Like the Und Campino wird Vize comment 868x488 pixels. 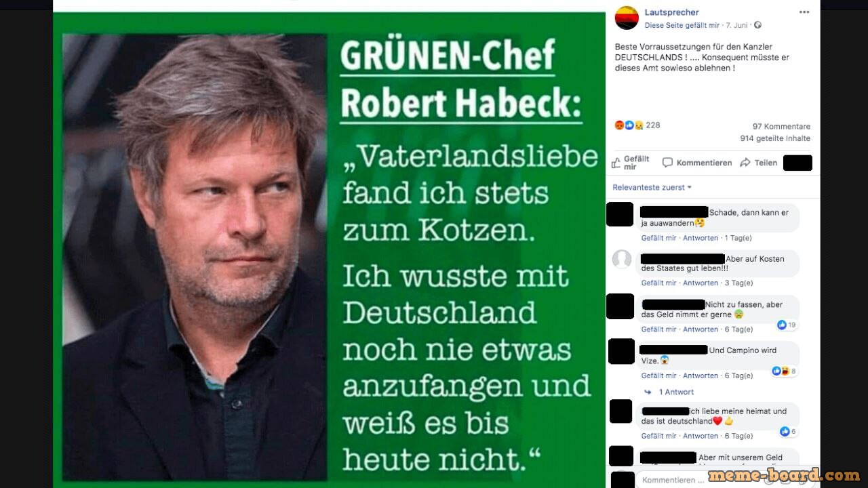pyautogui.click(x=659, y=375)
